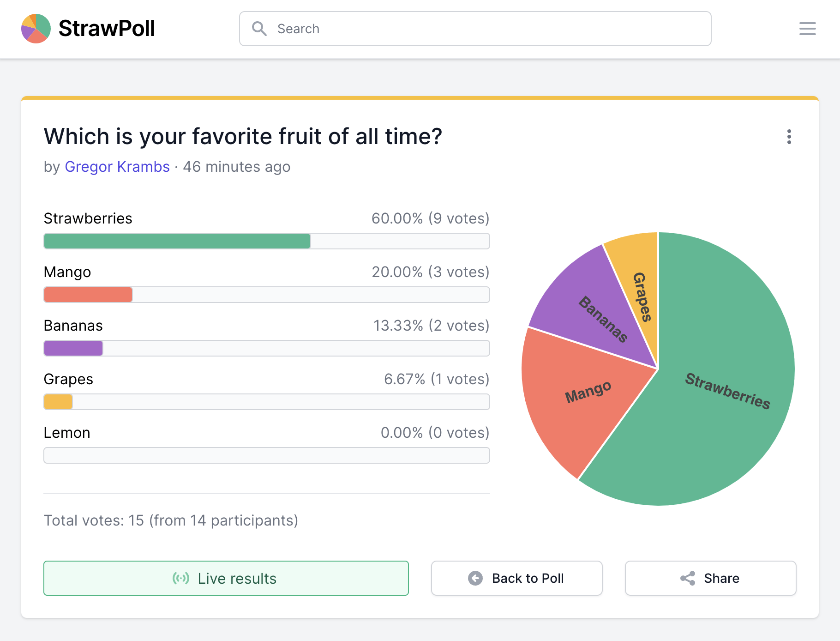840x641 pixels.
Task: Click the search magnifier icon
Action: [259, 29]
